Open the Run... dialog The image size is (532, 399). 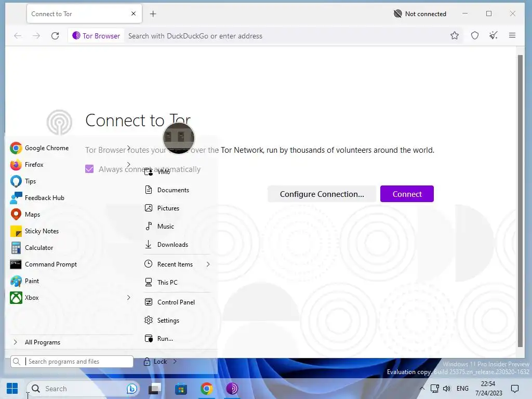click(159, 339)
